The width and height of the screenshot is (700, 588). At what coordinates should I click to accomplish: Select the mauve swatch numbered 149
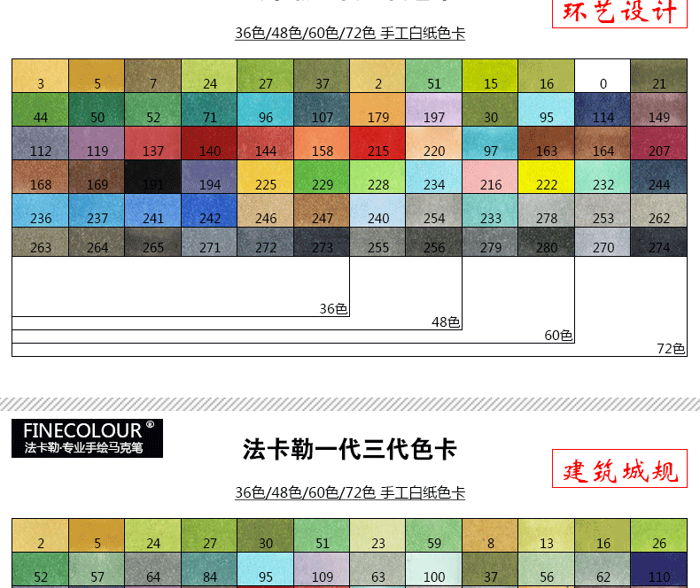pyautogui.click(x=659, y=110)
